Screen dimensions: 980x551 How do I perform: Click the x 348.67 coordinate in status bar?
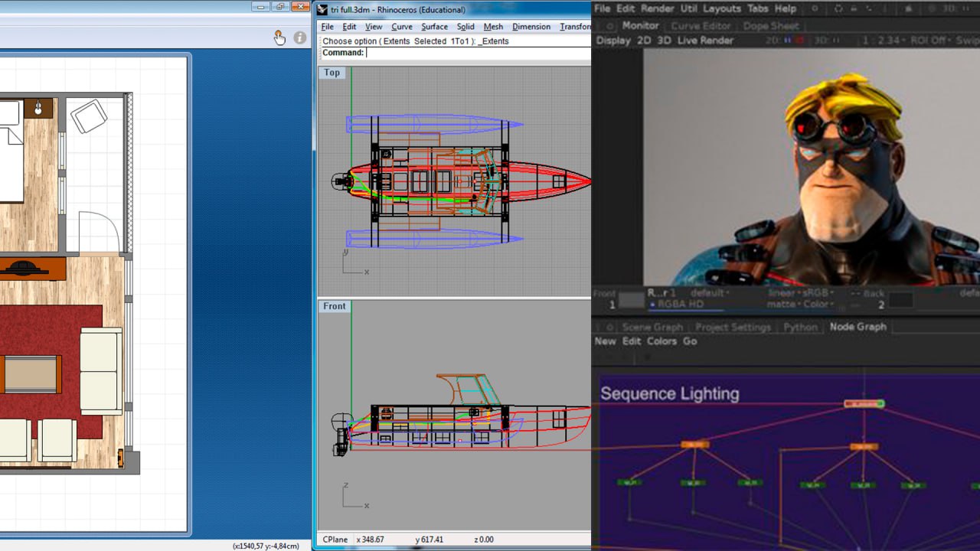(x=371, y=540)
